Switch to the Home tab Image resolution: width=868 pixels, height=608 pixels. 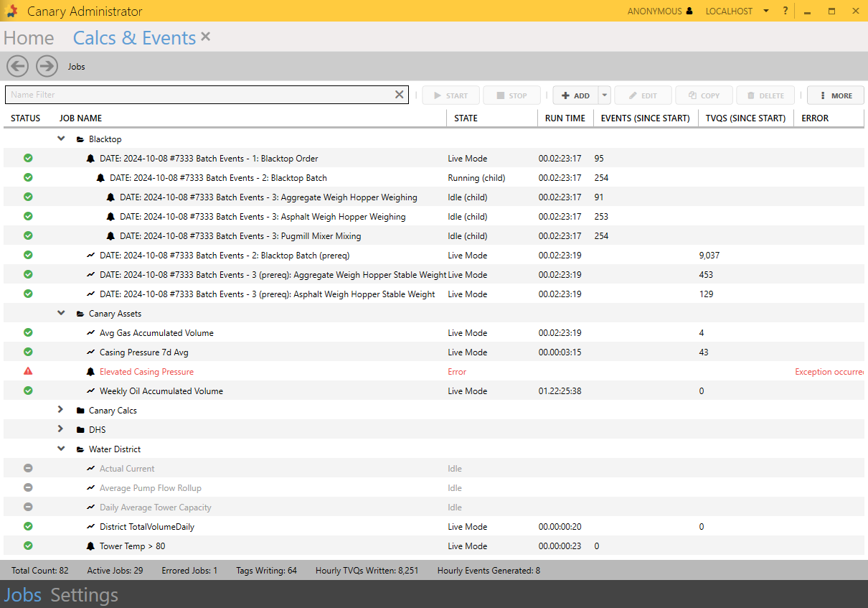tap(29, 38)
